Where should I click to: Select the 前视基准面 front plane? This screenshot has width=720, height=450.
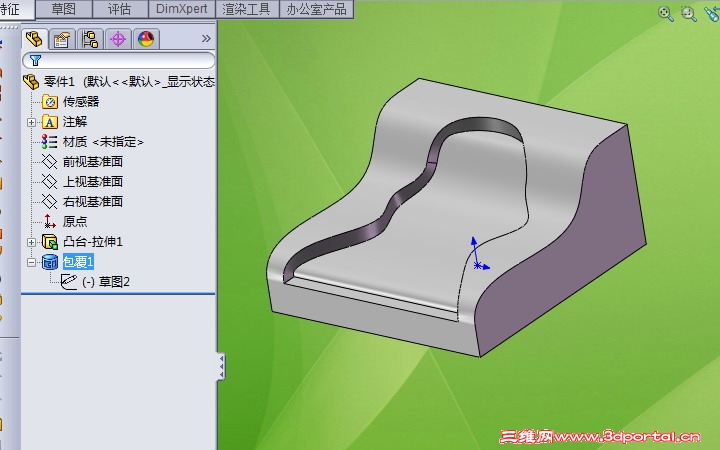93,162
